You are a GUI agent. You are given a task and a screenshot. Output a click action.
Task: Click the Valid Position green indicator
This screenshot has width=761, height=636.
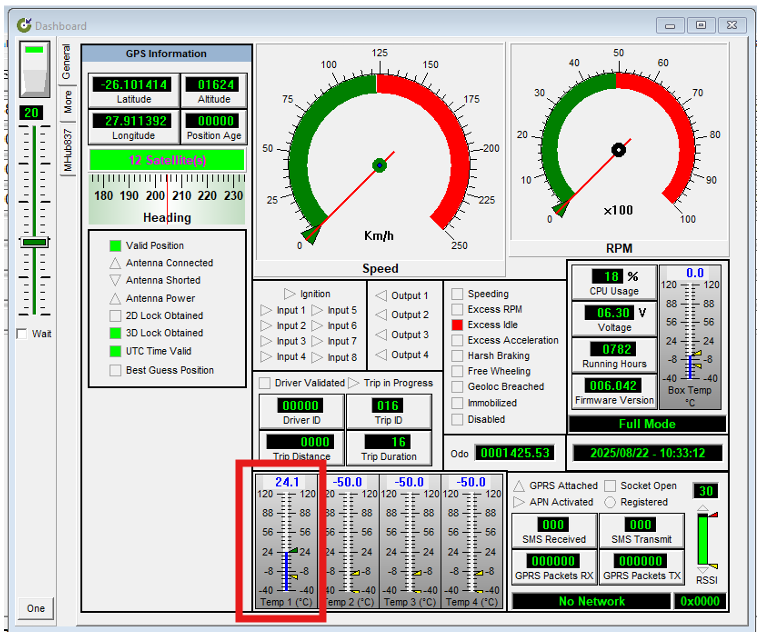click(115, 245)
